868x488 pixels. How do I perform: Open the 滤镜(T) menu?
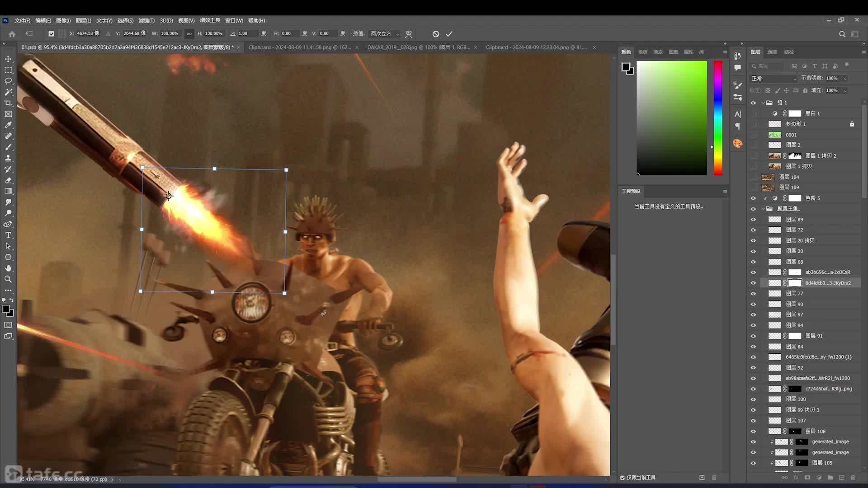point(146,20)
